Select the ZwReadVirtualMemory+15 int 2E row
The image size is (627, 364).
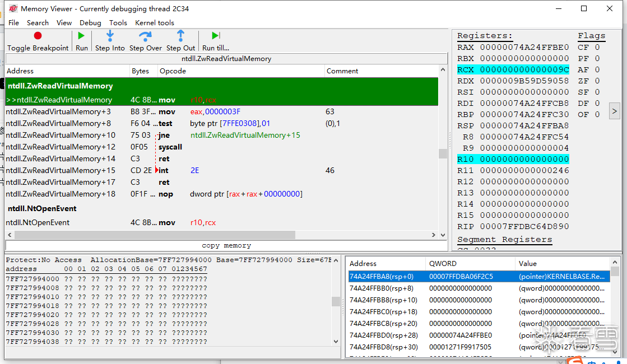pos(221,171)
